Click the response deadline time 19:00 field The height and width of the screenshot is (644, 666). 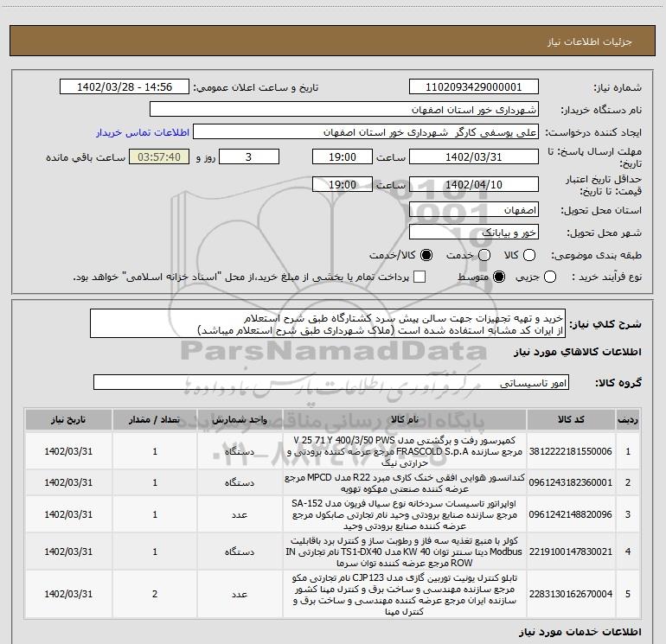pos(343,156)
